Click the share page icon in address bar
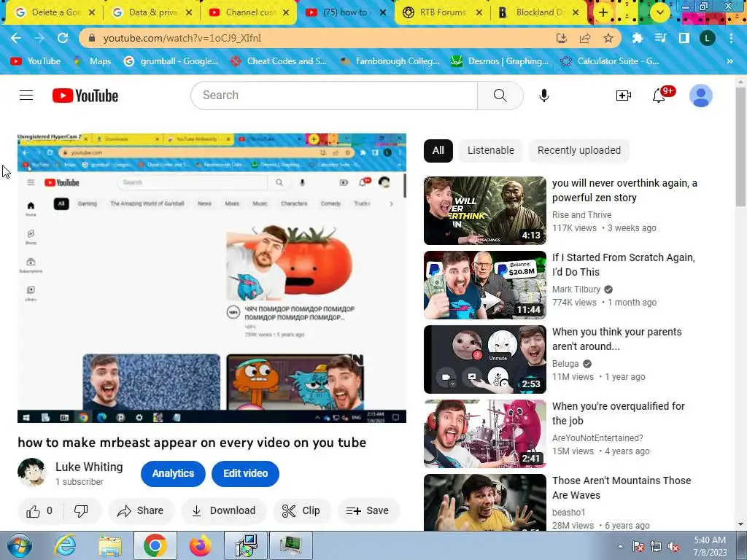 coord(584,38)
